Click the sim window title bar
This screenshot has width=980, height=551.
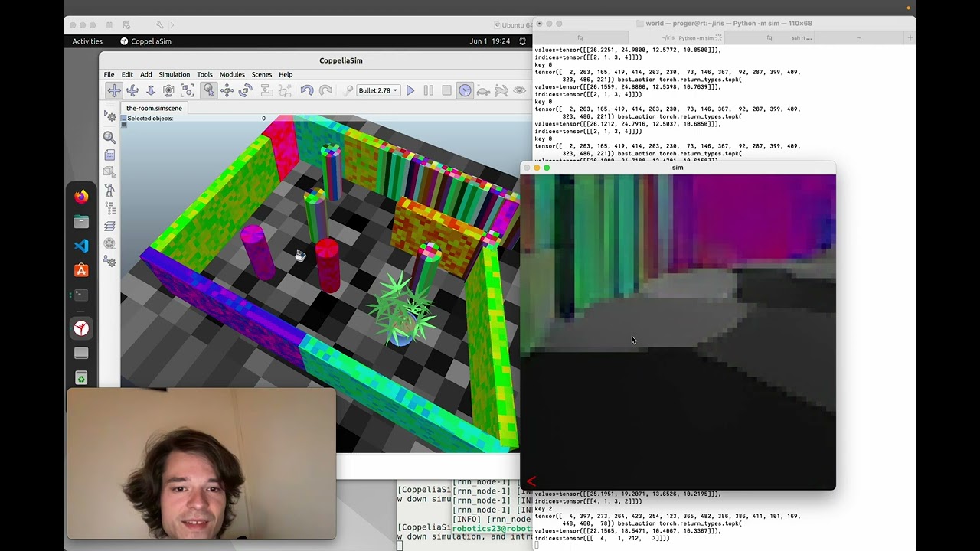(x=678, y=168)
